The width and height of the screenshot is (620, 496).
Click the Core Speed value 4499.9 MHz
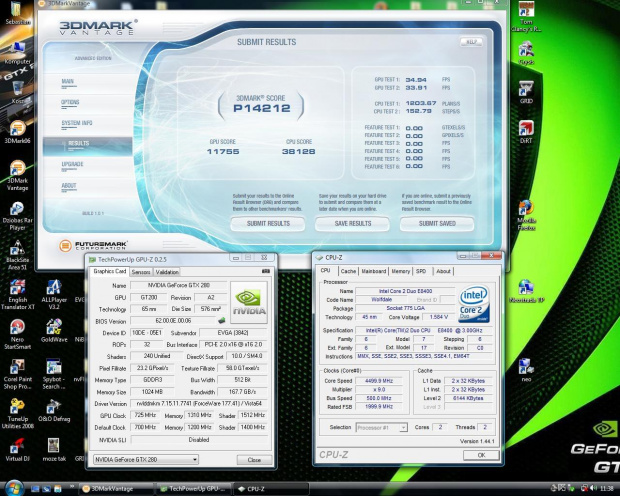click(x=379, y=381)
